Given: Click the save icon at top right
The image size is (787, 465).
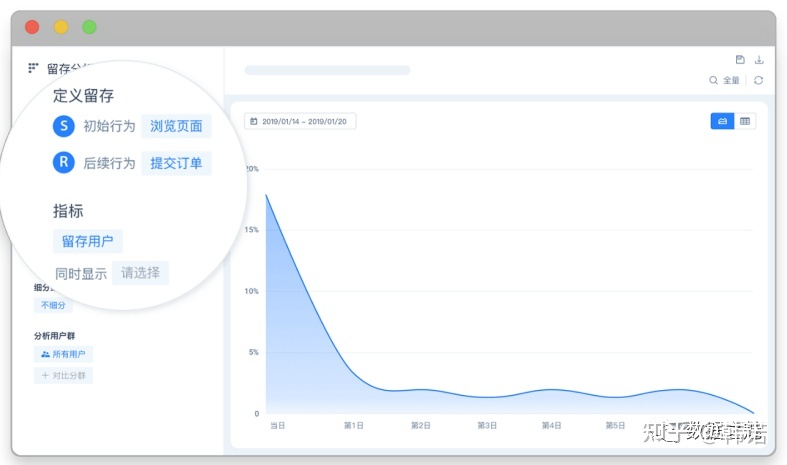Looking at the screenshot, I should 740,60.
